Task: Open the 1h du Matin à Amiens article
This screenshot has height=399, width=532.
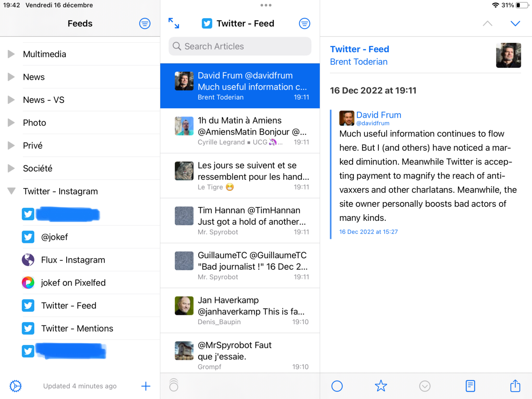Action: (240, 131)
